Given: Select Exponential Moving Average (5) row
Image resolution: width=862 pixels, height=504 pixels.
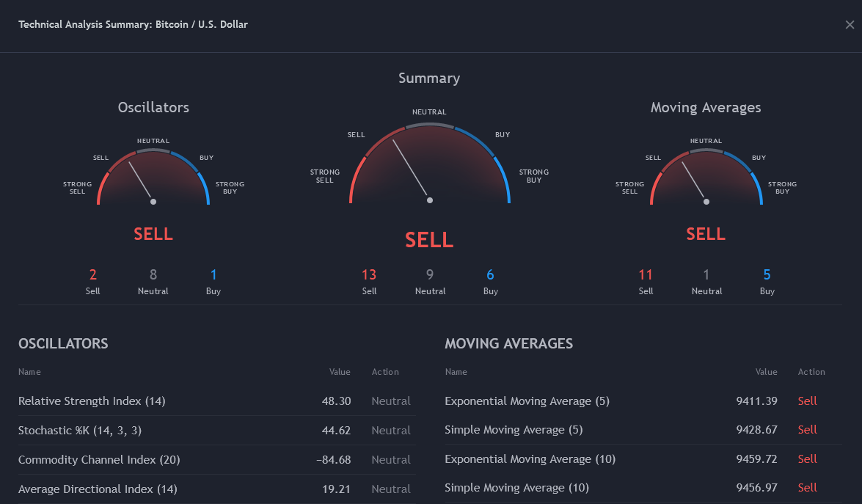Looking at the screenshot, I should pyautogui.click(x=527, y=401).
